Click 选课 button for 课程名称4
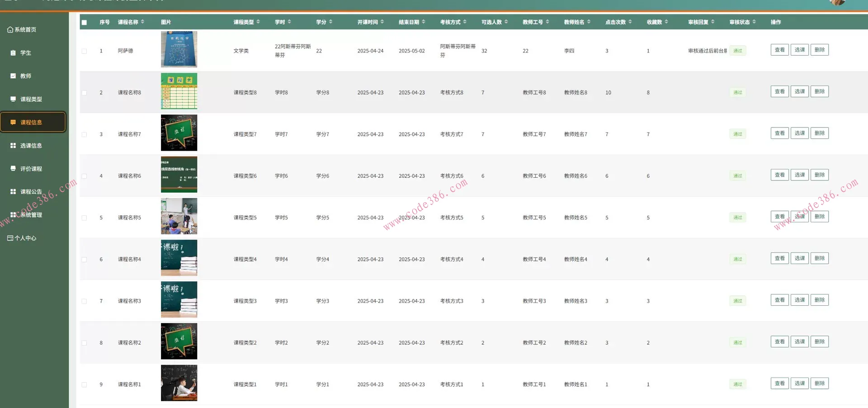 point(800,258)
